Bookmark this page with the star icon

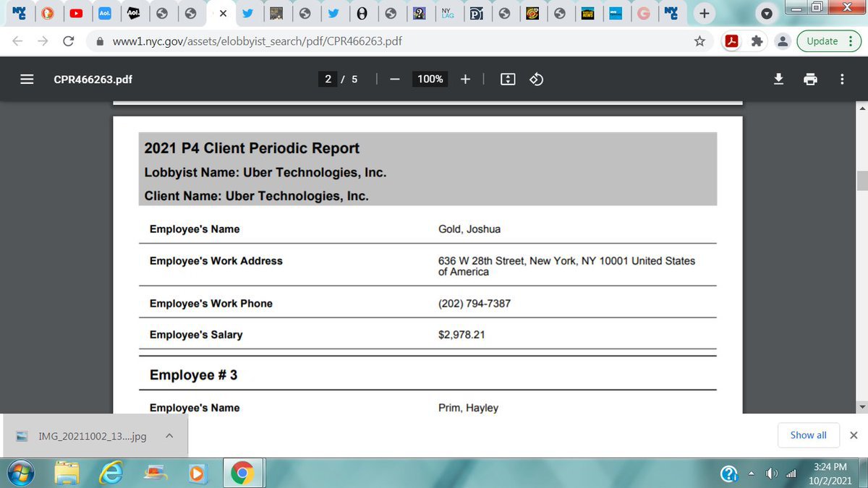699,41
